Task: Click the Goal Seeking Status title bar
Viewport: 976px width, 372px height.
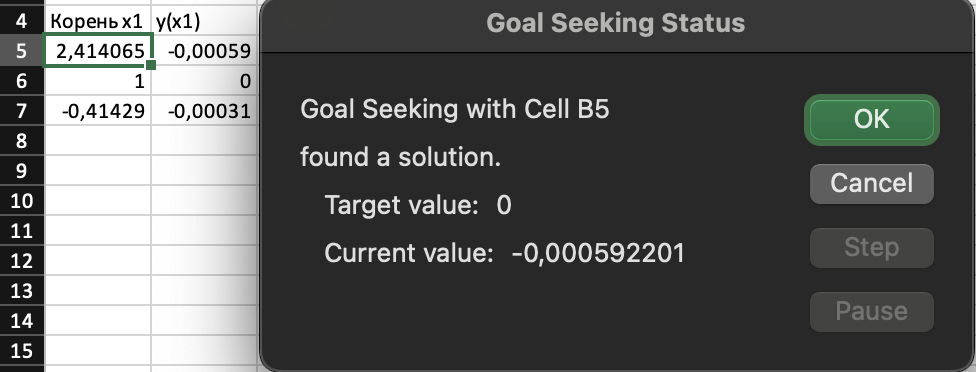Action: pos(616,24)
